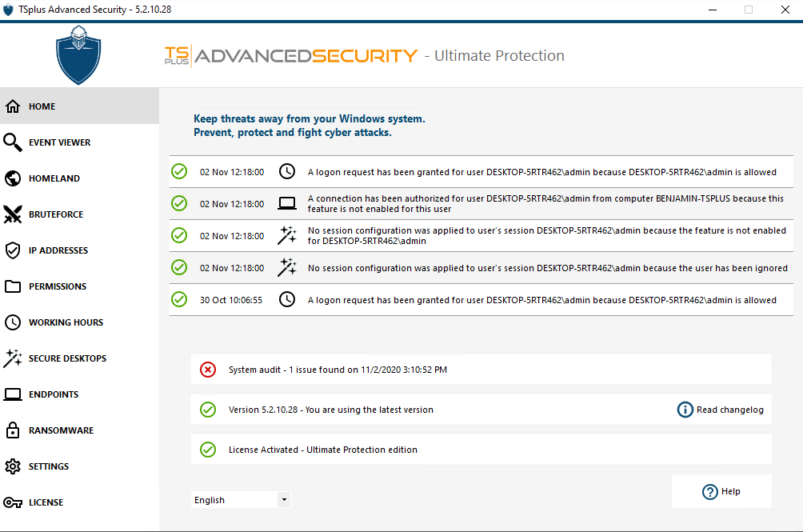This screenshot has width=803, height=532.
Task: Open the Permissions section
Action: 58,286
